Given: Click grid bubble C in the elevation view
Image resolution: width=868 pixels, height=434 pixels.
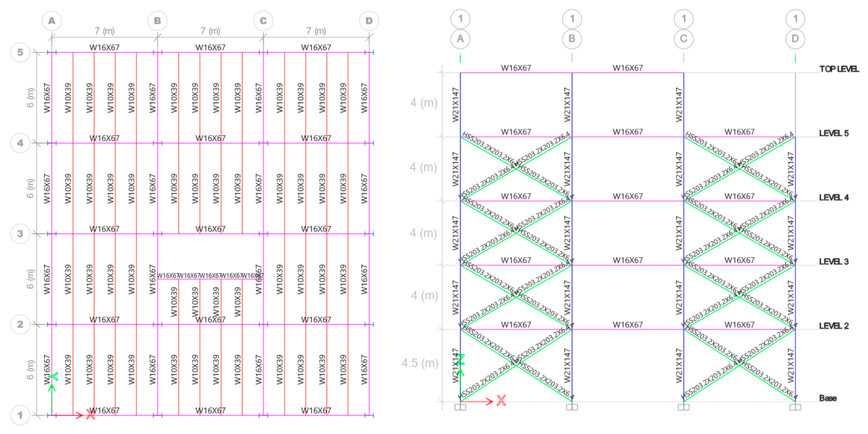Looking at the screenshot, I should (683, 39).
